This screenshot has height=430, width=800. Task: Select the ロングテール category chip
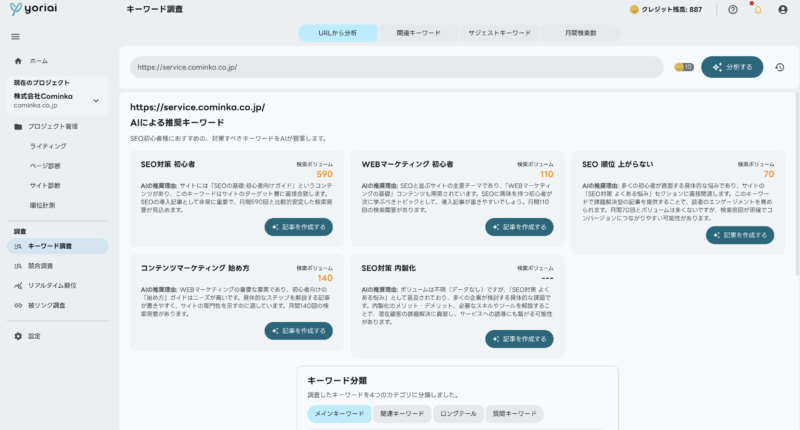click(x=457, y=413)
